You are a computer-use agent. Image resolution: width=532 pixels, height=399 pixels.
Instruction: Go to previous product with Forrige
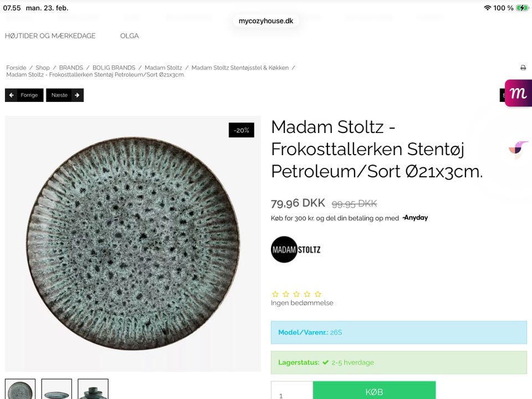[x=24, y=95]
